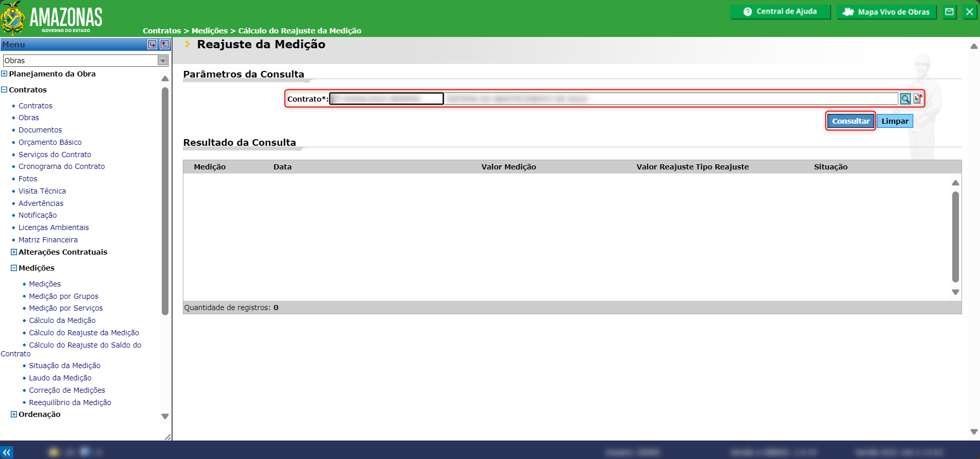Click the results table scrollbar thumb
980x459 pixels.
(x=955, y=237)
